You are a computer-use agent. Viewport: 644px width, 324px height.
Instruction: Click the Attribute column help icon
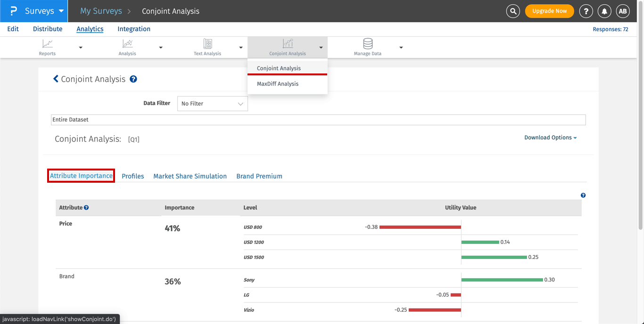coord(86,208)
